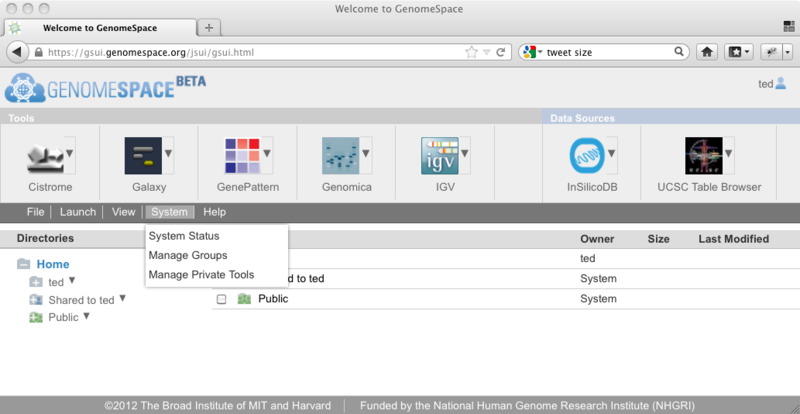Click the ted label in Directories tree

(56, 282)
